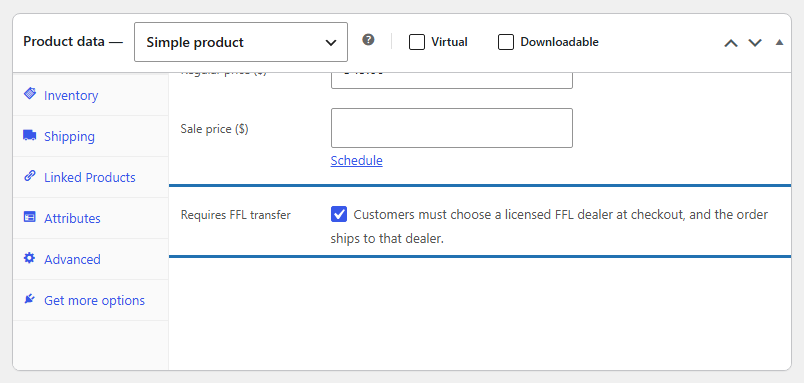Viewport: 804px width, 383px height.
Task: Open the Get more options tab
Action: (x=91, y=300)
